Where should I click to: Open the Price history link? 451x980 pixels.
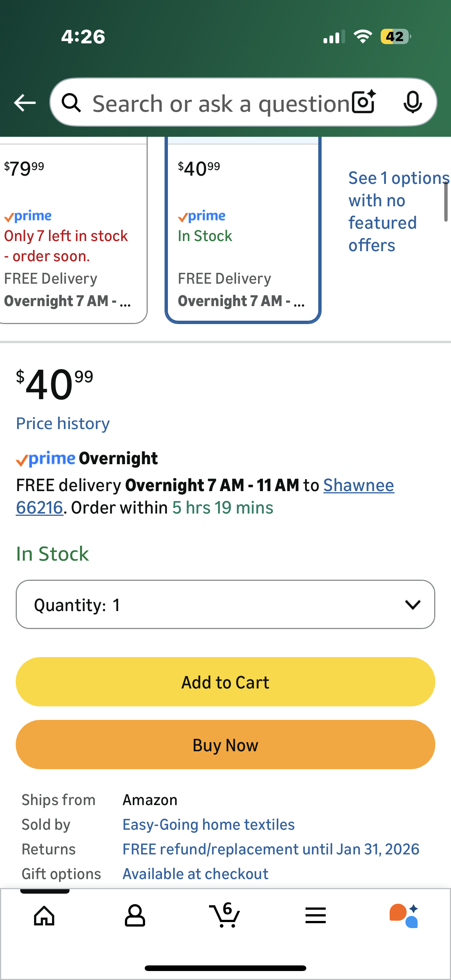[x=63, y=423]
